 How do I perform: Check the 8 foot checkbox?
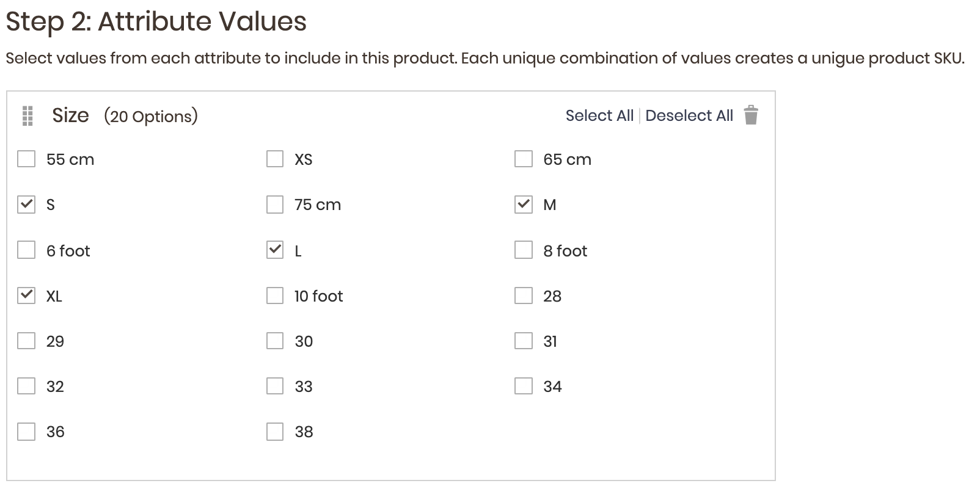tap(524, 250)
